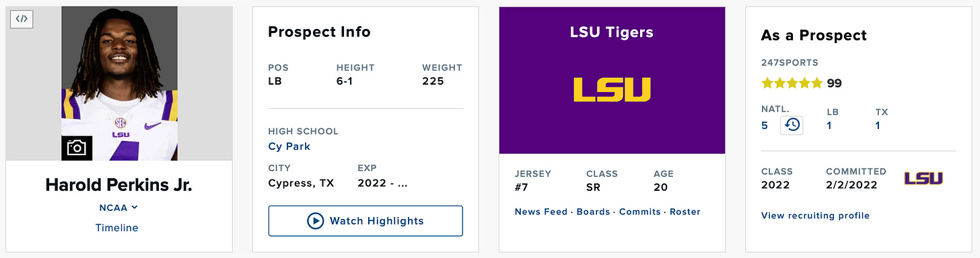Click the five-star rating icons

[x=792, y=83]
